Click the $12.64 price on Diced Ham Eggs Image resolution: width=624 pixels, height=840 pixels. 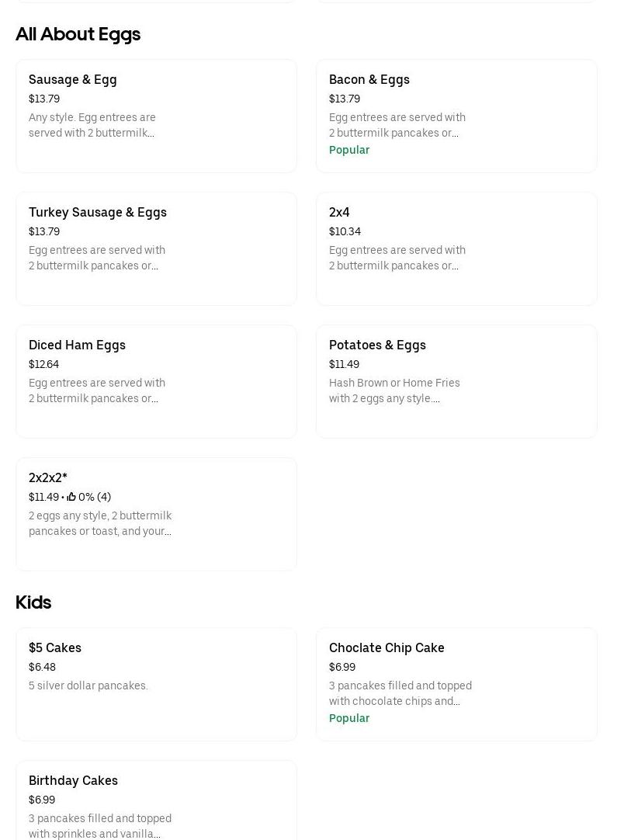(43, 364)
